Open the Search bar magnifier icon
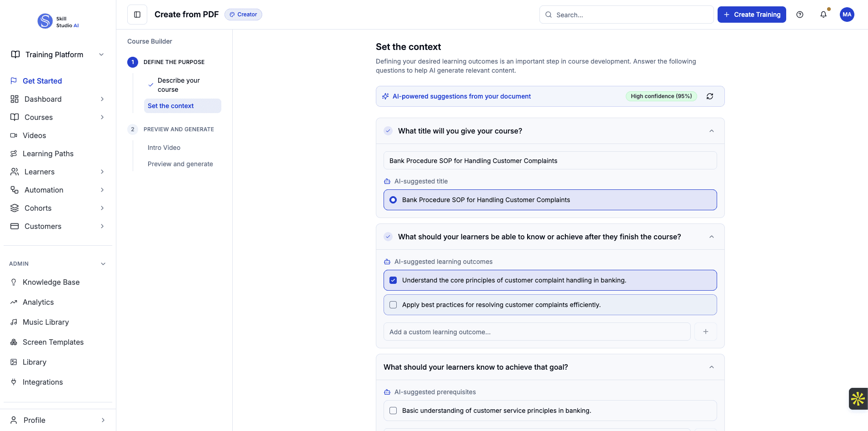868x431 pixels. [549, 15]
